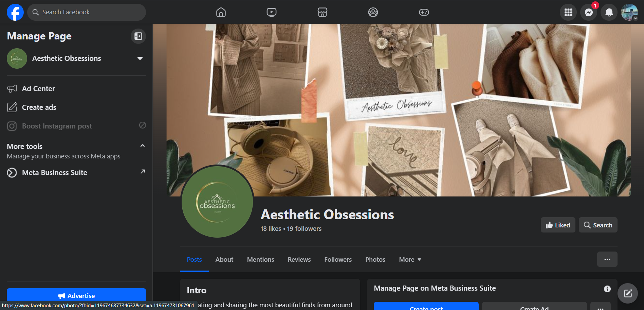The height and width of the screenshot is (310, 644).
Task: Open the account profile avatar menu
Action: (629, 12)
